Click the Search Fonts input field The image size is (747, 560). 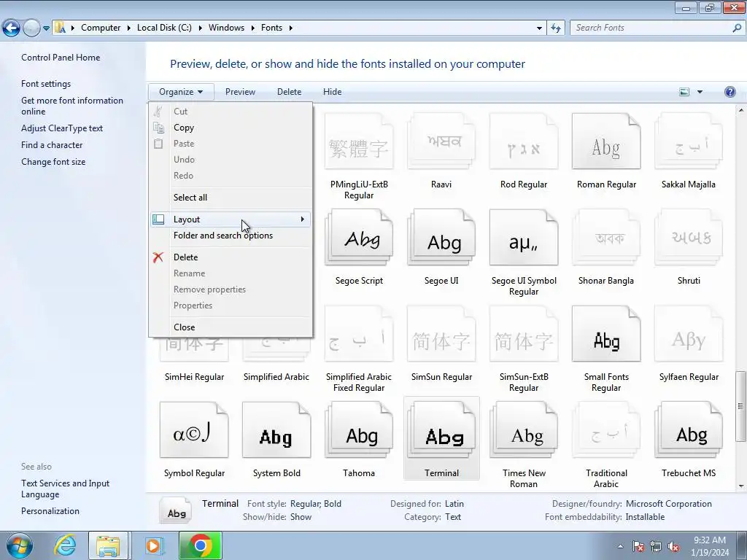pyautogui.click(x=651, y=28)
